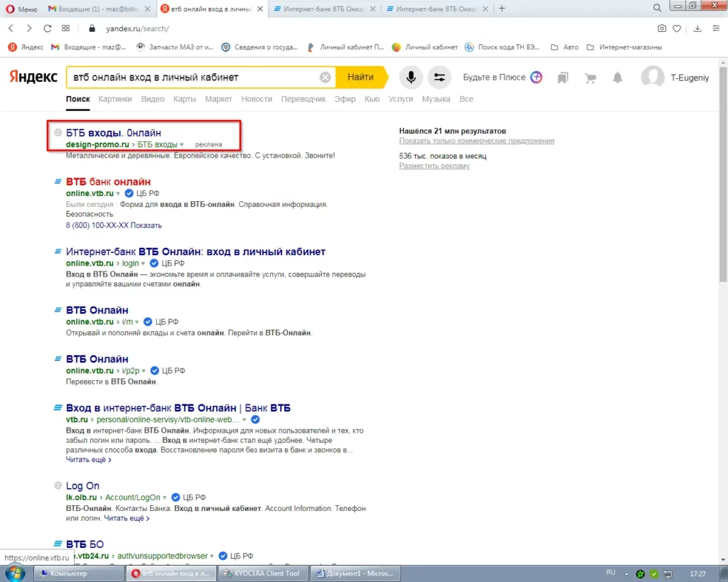Open search filter settings icon

[x=439, y=77]
